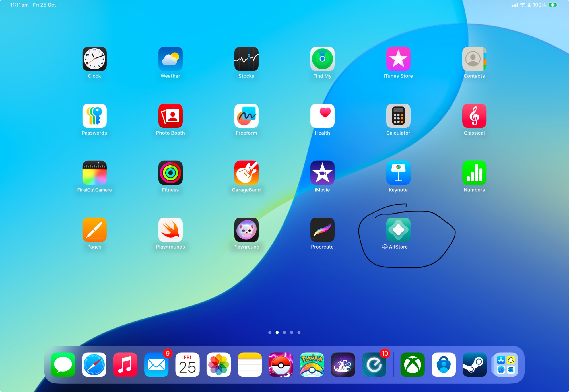Open Find My app
The width and height of the screenshot is (569, 392).
[322, 59]
